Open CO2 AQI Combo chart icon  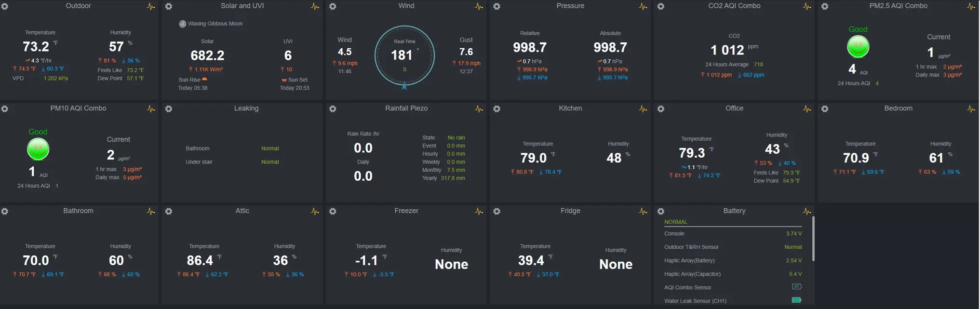(x=807, y=6)
